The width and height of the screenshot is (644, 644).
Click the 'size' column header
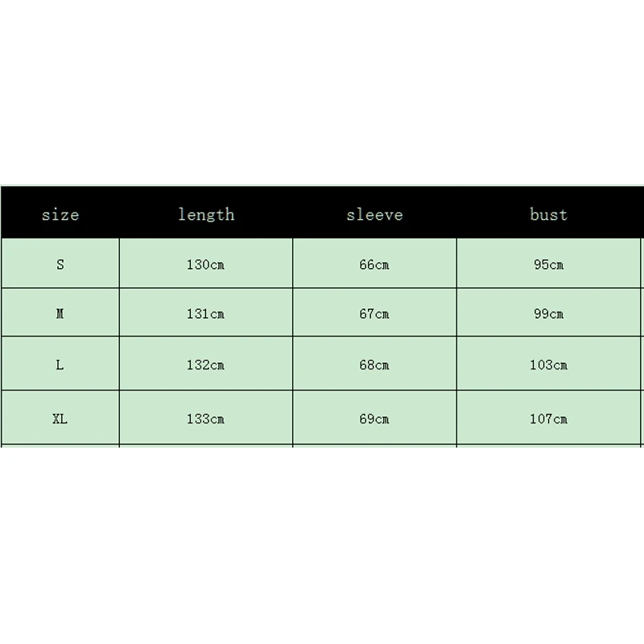(60, 215)
